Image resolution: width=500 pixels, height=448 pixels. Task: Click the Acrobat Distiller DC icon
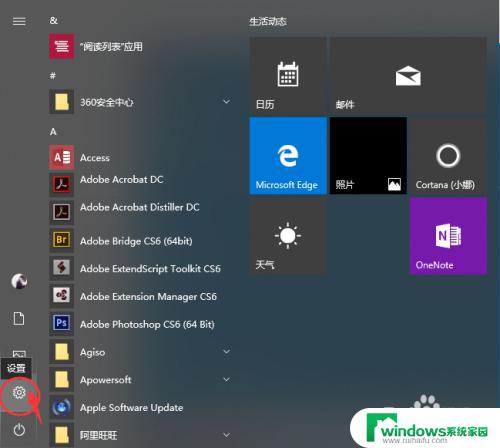(x=62, y=212)
